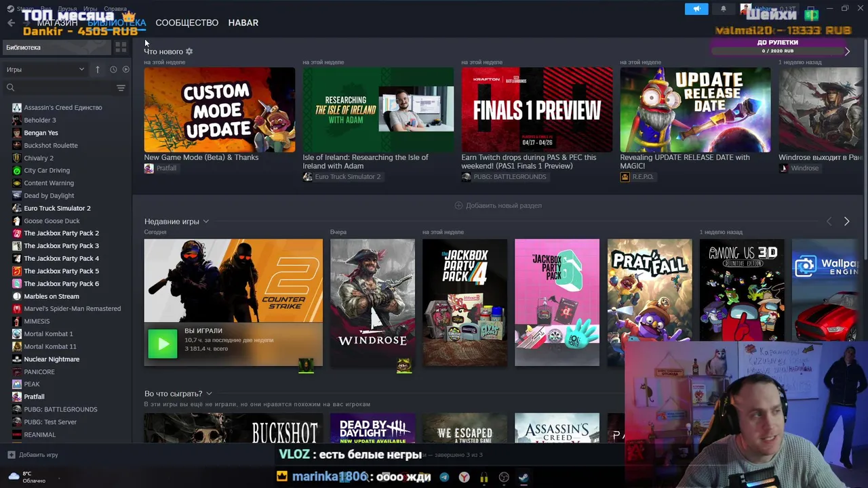Open the notifications bell
The height and width of the screenshot is (488, 868).
pyautogui.click(x=723, y=9)
